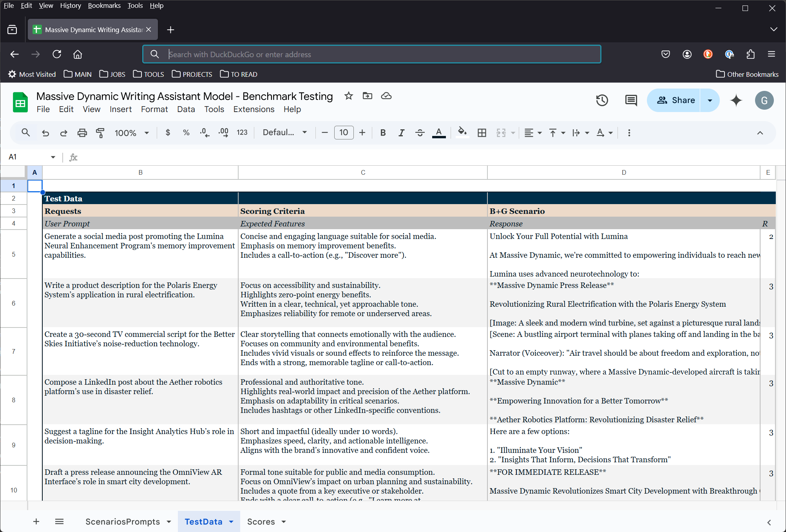Toggle bold formatting
This screenshot has width=786, height=532.
tap(383, 133)
